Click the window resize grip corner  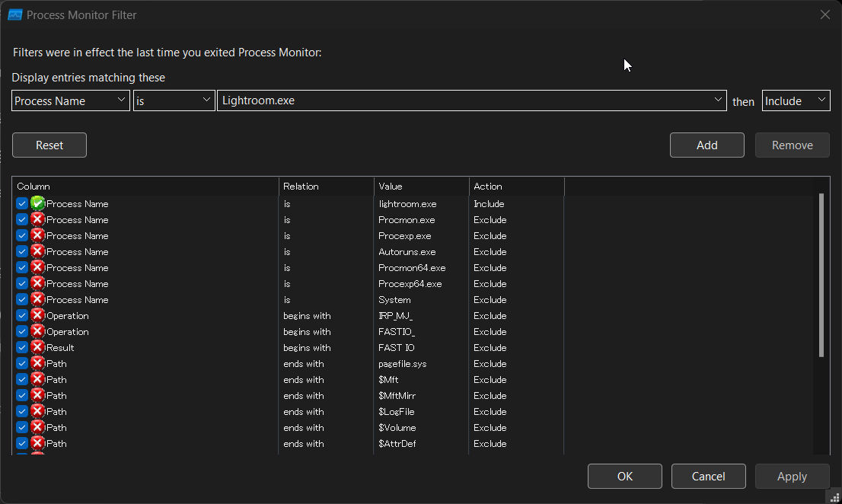click(x=834, y=497)
